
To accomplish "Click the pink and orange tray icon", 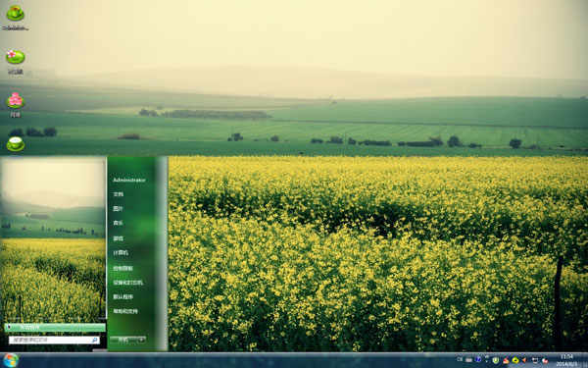I will tap(506, 361).
